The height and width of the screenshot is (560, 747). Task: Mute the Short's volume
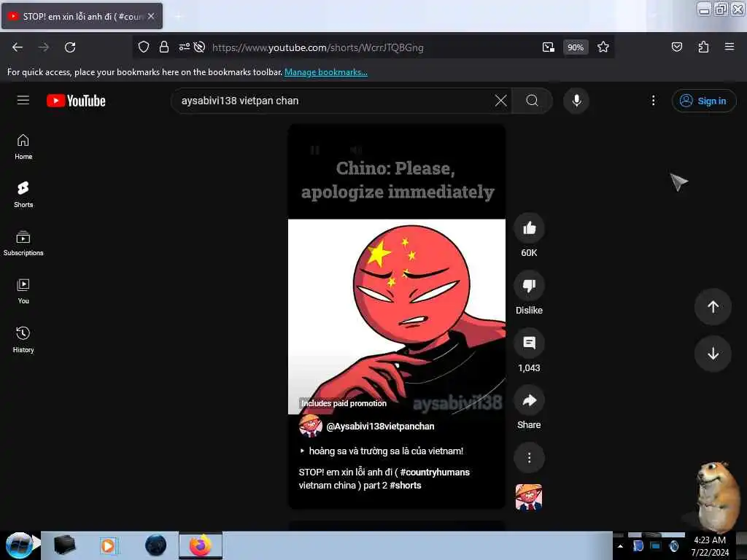pos(356,150)
